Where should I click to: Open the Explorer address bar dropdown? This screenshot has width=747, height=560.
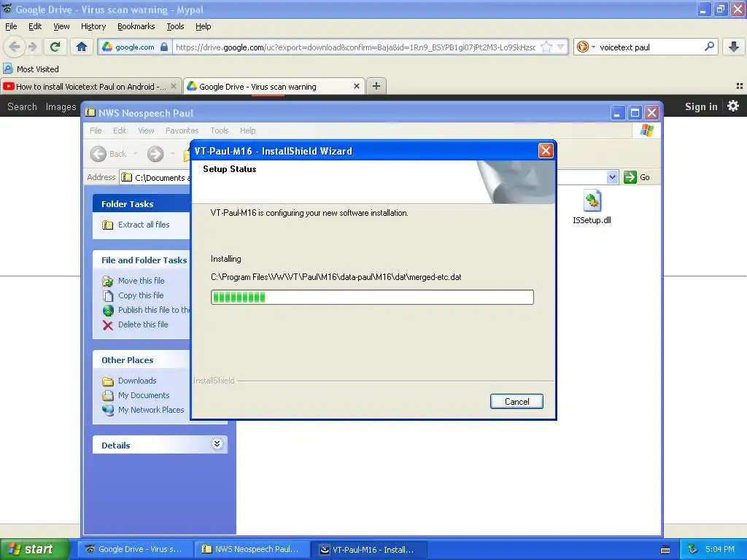pyautogui.click(x=612, y=177)
